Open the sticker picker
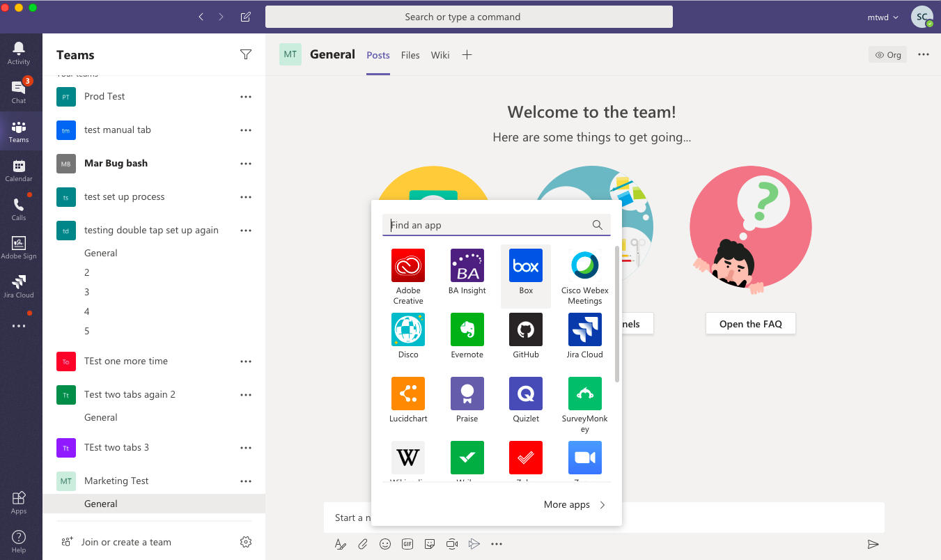This screenshot has height=560, width=941. coord(430,544)
